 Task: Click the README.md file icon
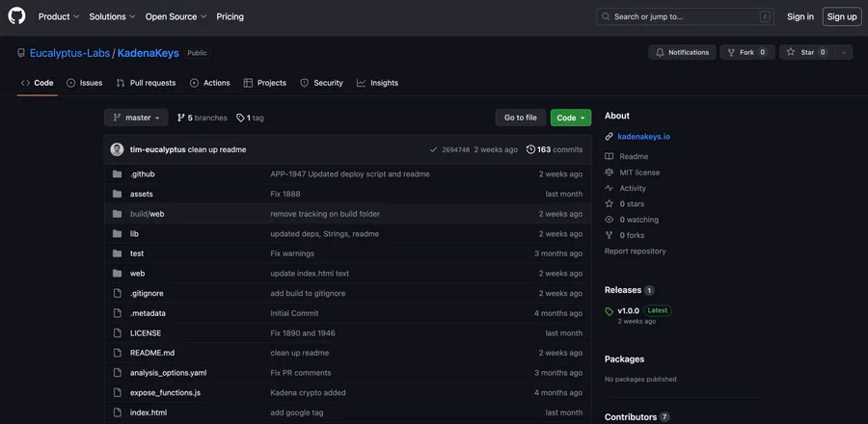coord(117,353)
